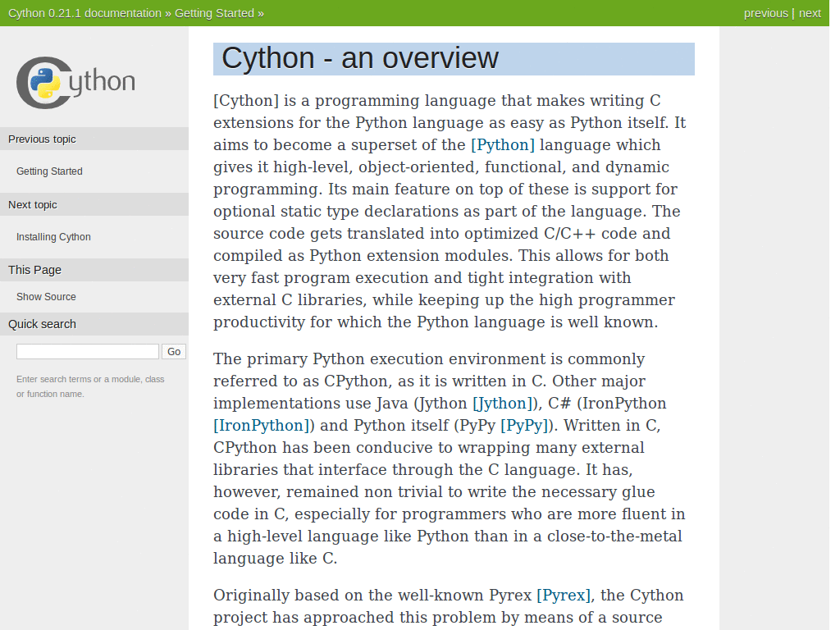Follow the [Python] citation link

pyautogui.click(x=503, y=145)
